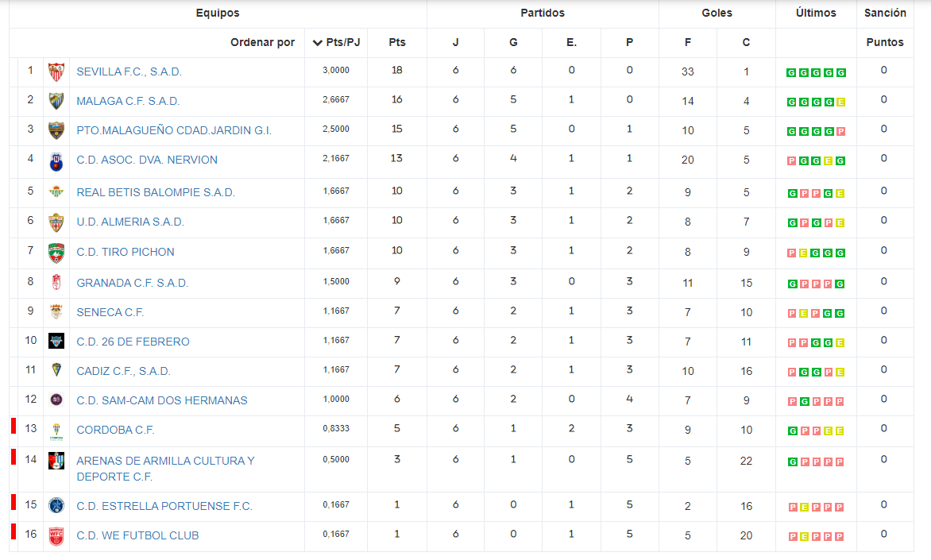Open C.D. SAM-CAM DOS HERMANAS link
931x560 pixels.
[162, 400]
